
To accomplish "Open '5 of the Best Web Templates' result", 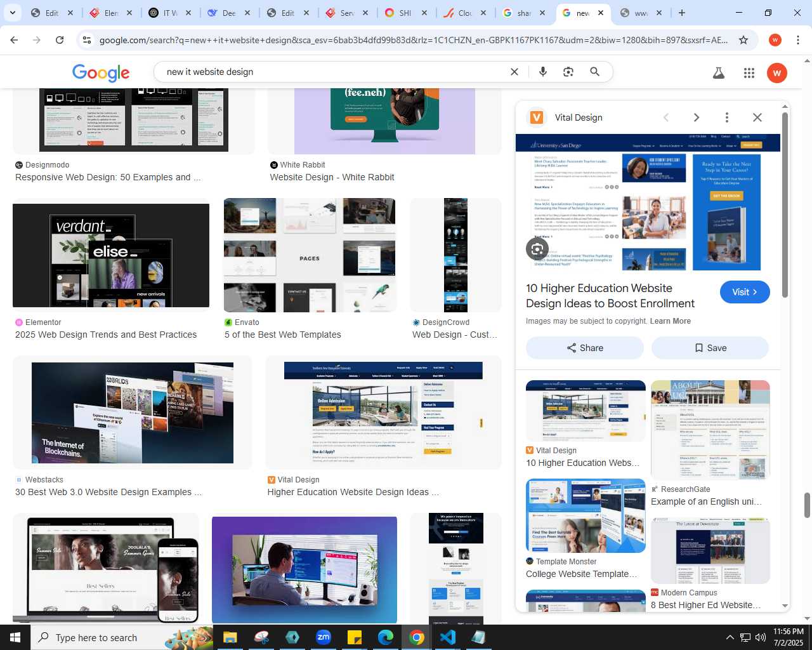I will pyautogui.click(x=282, y=335).
